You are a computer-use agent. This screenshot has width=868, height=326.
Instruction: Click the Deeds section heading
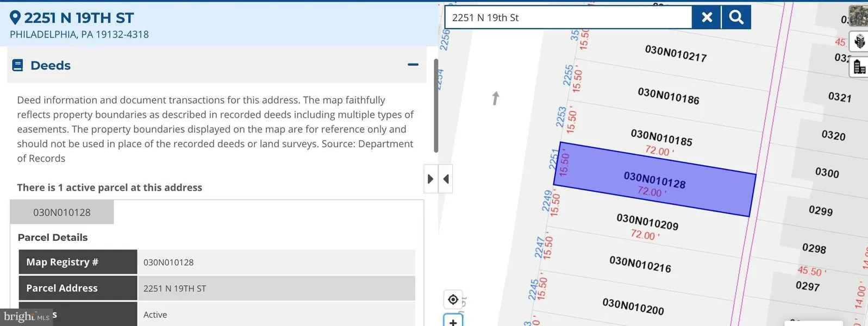click(x=51, y=66)
